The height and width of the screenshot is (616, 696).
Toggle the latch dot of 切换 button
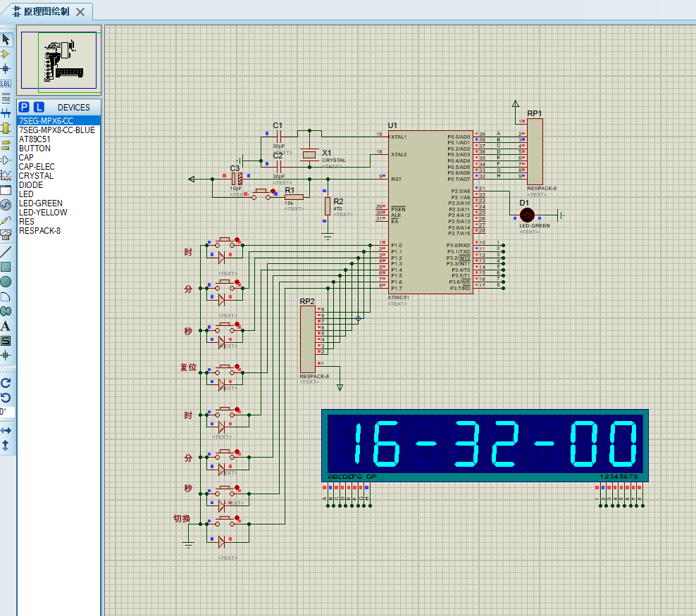click(237, 518)
